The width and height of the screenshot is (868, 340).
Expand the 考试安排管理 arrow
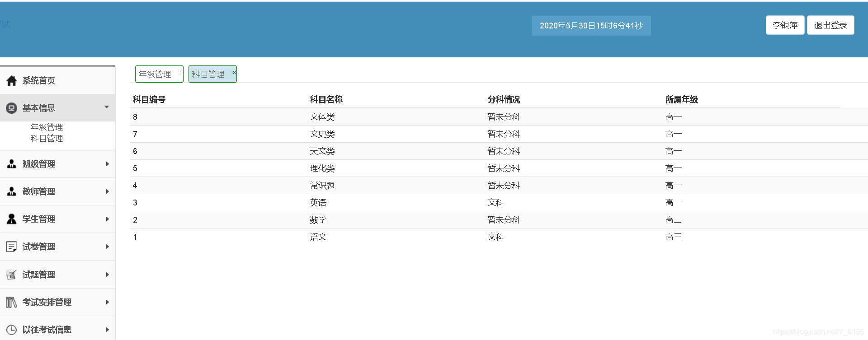coord(107,302)
